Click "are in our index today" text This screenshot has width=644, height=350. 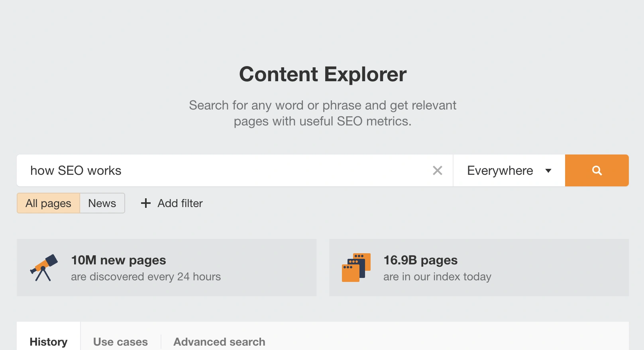pyautogui.click(x=437, y=277)
